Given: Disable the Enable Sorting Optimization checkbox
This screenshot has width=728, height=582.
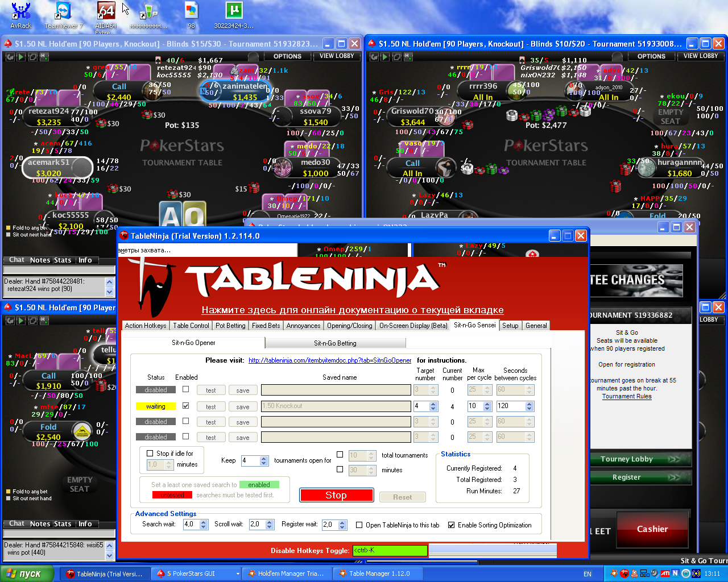Looking at the screenshot, I should click(451, 525).
